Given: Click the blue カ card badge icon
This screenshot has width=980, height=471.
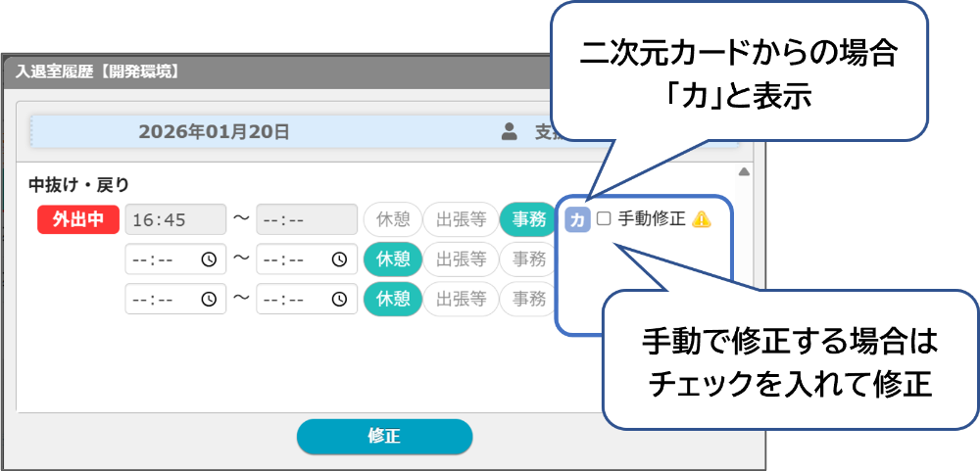Looking at the screenshot, I should pyautogui.click(x=577, y=220).
